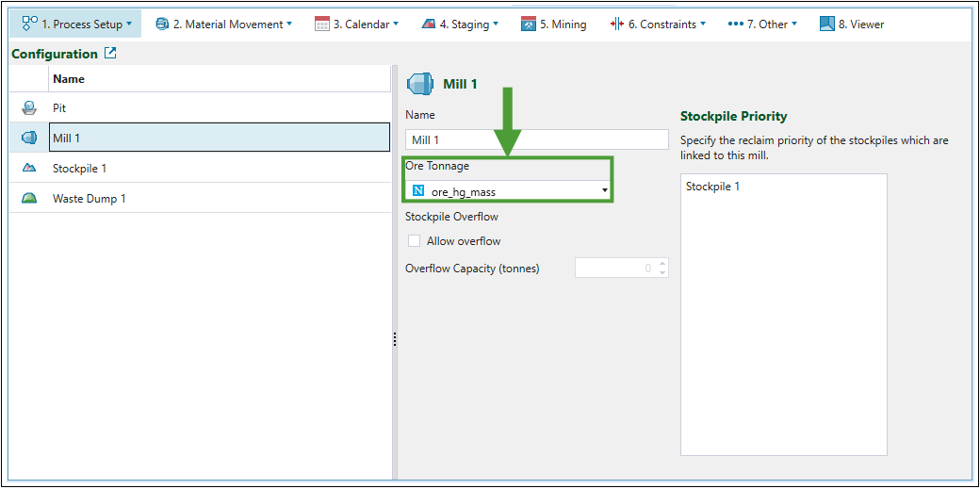Viewport: 980px width, 489px height.
Task: Click the Name input field
Action: [x=536, y=140]
